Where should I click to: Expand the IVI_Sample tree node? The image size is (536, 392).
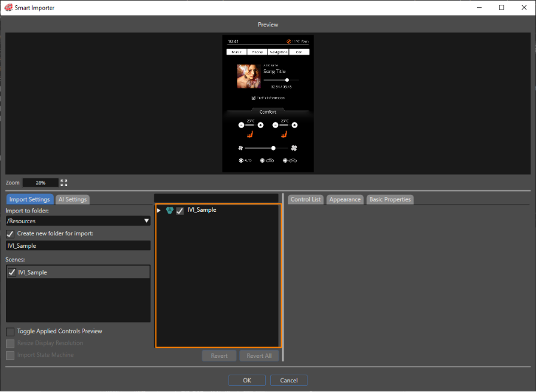point(159,210)
